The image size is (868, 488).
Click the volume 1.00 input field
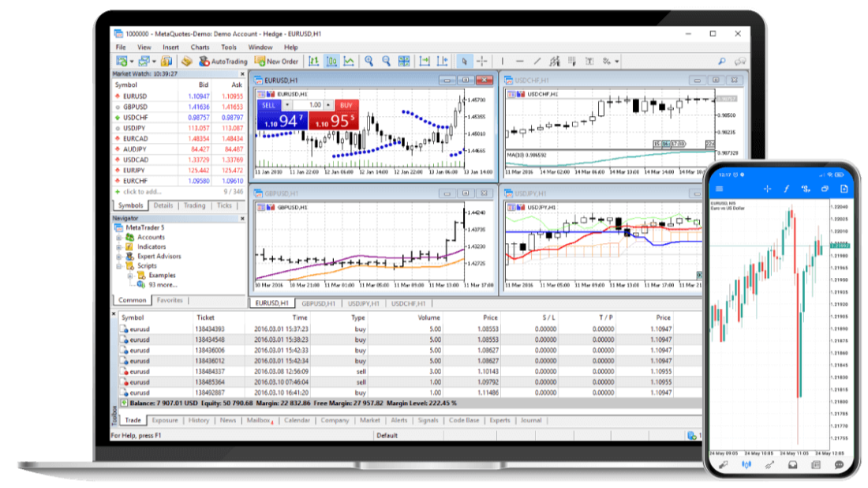click(308, 105)
